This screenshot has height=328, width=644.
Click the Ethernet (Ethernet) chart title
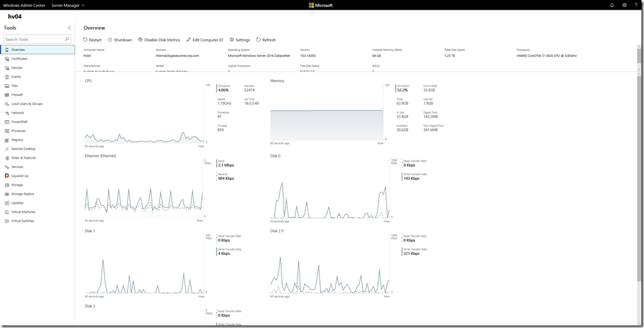click(100, 156)
